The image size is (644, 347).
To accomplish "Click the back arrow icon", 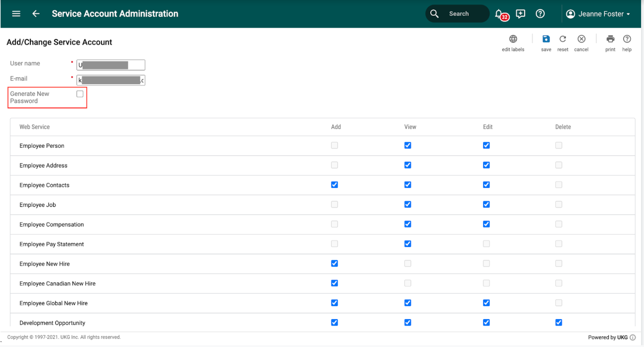I will tap(36, 14).
